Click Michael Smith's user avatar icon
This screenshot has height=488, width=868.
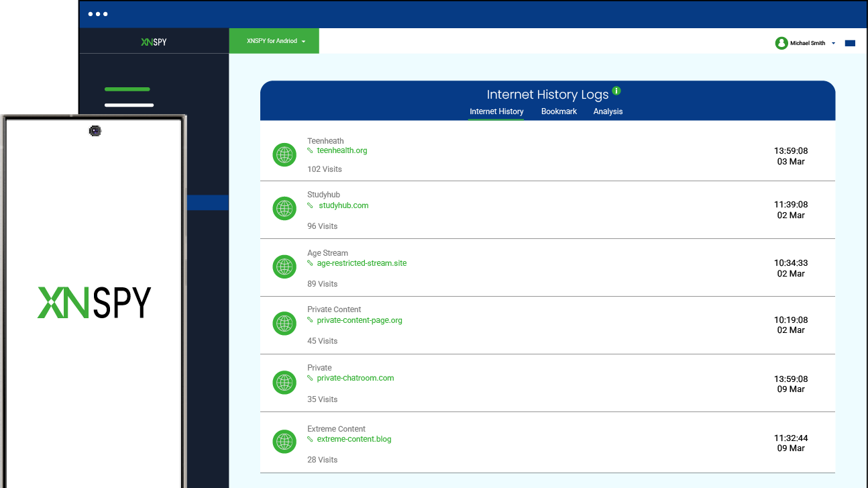click(781, 43)
